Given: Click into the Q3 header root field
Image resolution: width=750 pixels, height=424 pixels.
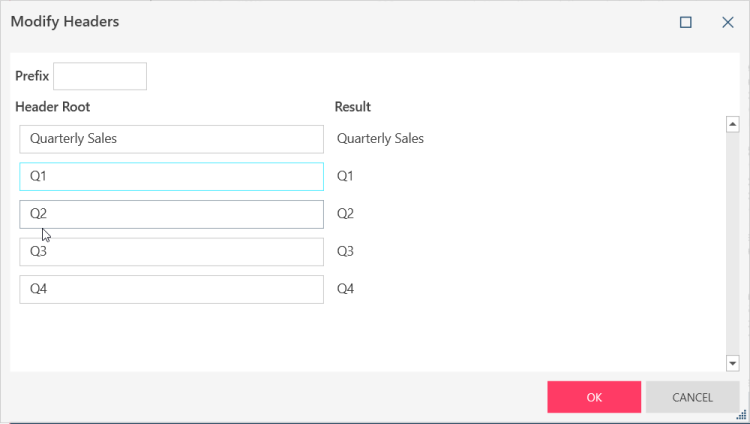Looking at the screenshot, I should coord(171,252).
